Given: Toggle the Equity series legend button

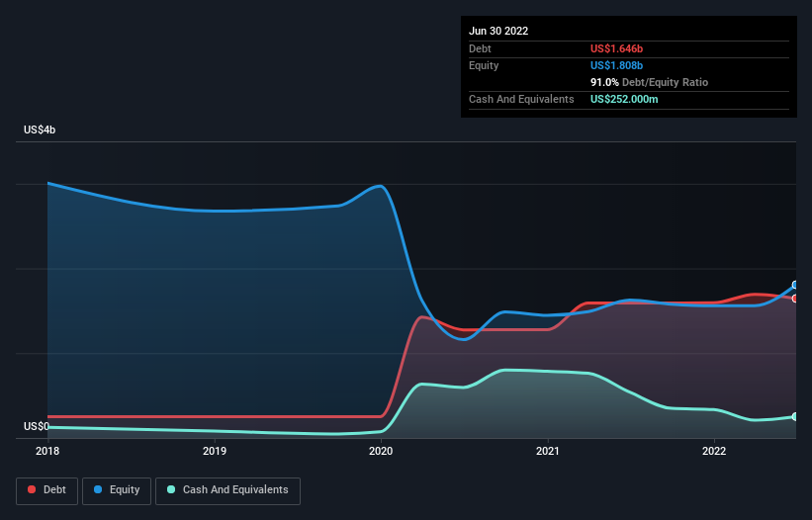Looking at the screenshot, I should coord(117,490).
